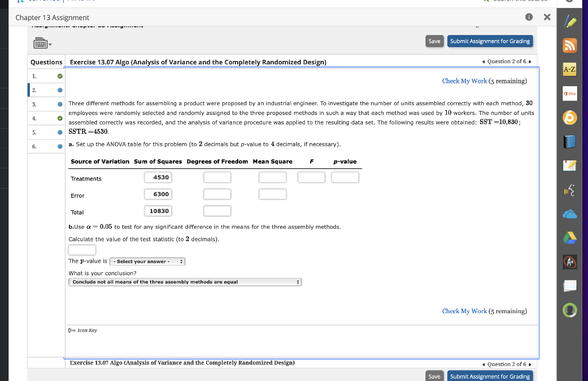Click the green check icon on question 1
Viewport: 588px width, 381px height.
(x=60, y=76)
